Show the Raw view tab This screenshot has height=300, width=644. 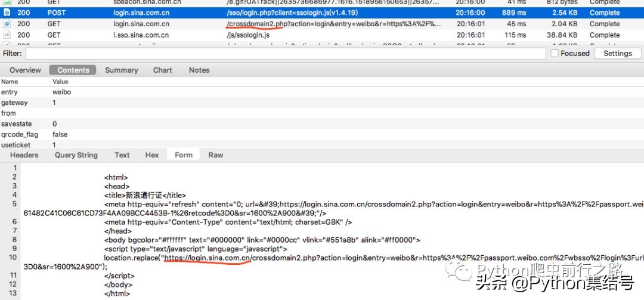pos(216,155)
